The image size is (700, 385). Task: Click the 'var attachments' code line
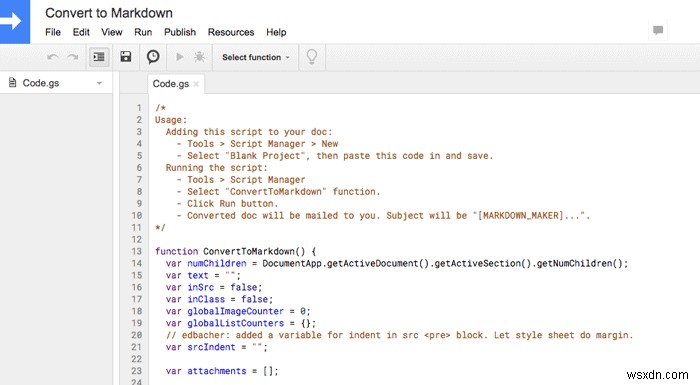[222, 371]
